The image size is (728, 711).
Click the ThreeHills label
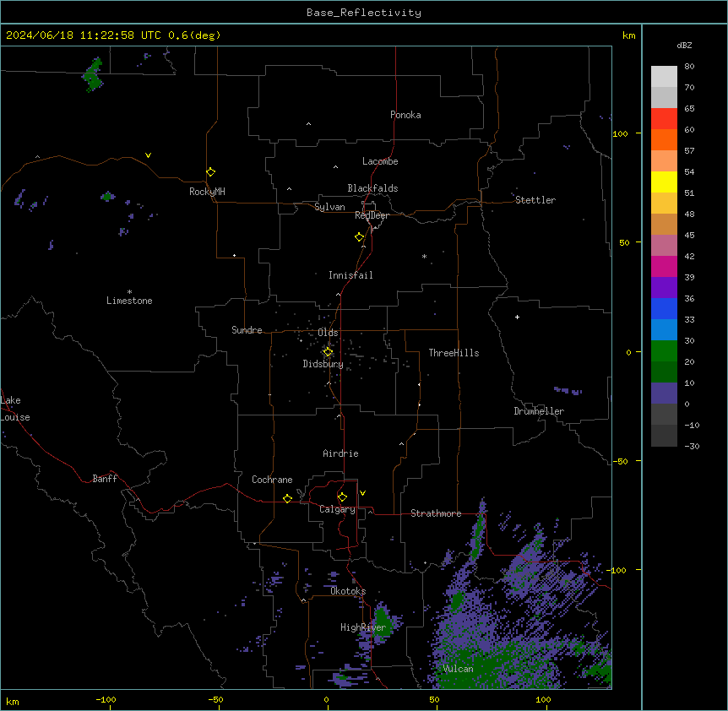click(454, 353)
